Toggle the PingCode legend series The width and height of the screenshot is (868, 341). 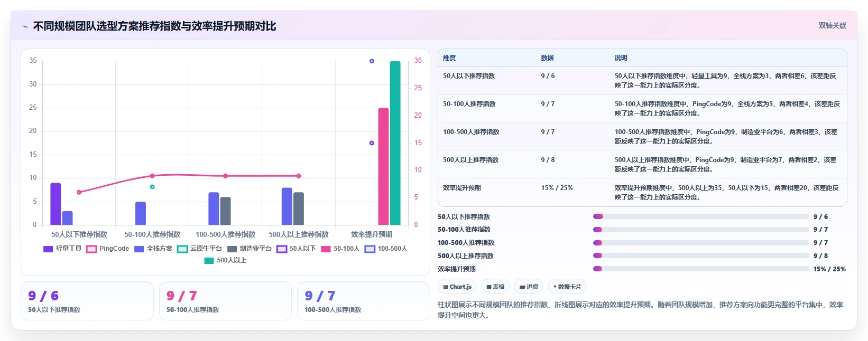pos(107,249)
